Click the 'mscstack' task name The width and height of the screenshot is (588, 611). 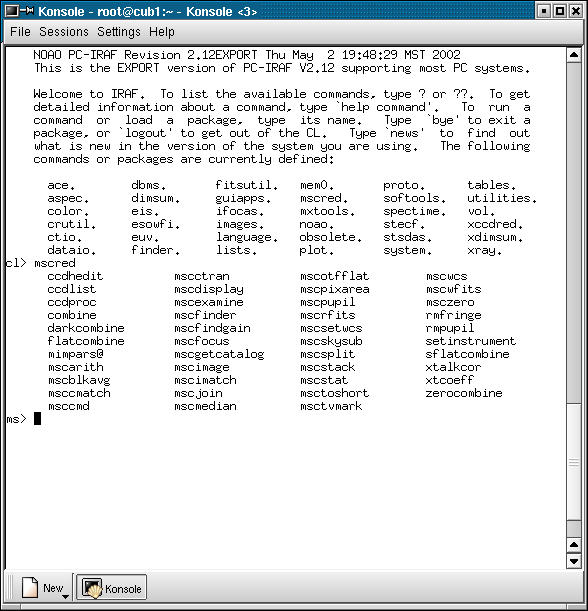tap(328, 367)
